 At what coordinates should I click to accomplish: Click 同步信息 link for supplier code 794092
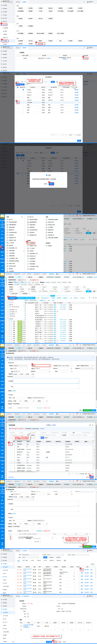pyautogui.click(x=76, y=90)
